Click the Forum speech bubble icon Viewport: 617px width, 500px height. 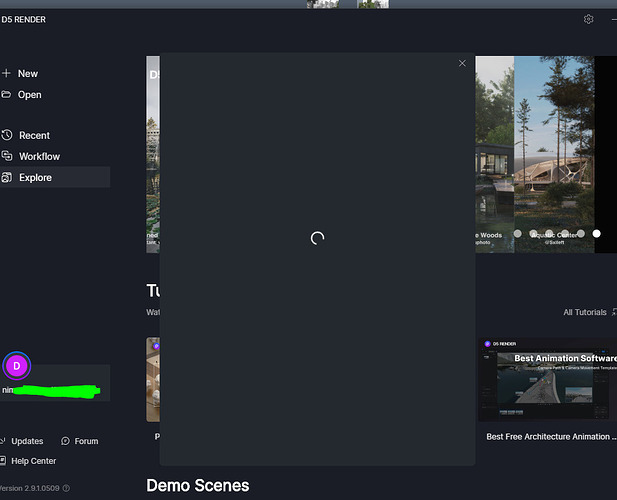65,441
